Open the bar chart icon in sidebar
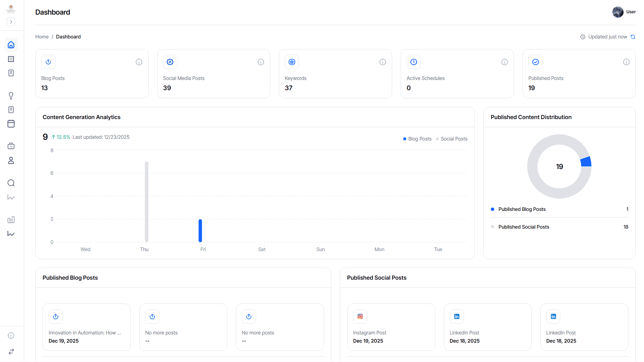Viewport: 644px width, 362px height. pyautogui.click(x=11, y=219)
